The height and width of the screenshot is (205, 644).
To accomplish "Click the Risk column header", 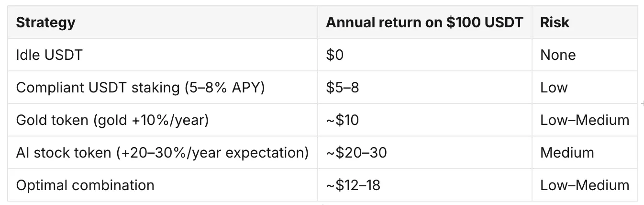I will click(x=555, y=23).
